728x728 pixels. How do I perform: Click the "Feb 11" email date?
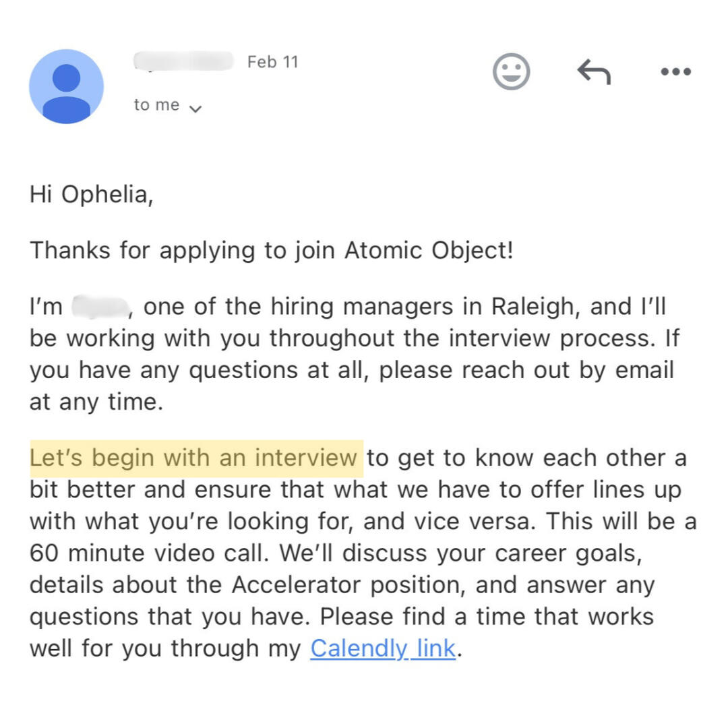(x=272, y=62)
